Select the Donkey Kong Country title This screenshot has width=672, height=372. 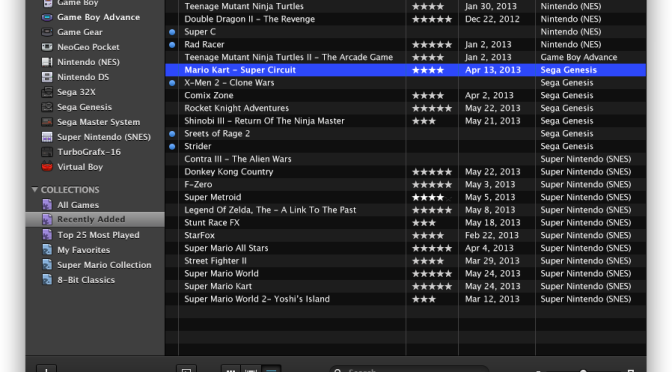tap(228, 172)
